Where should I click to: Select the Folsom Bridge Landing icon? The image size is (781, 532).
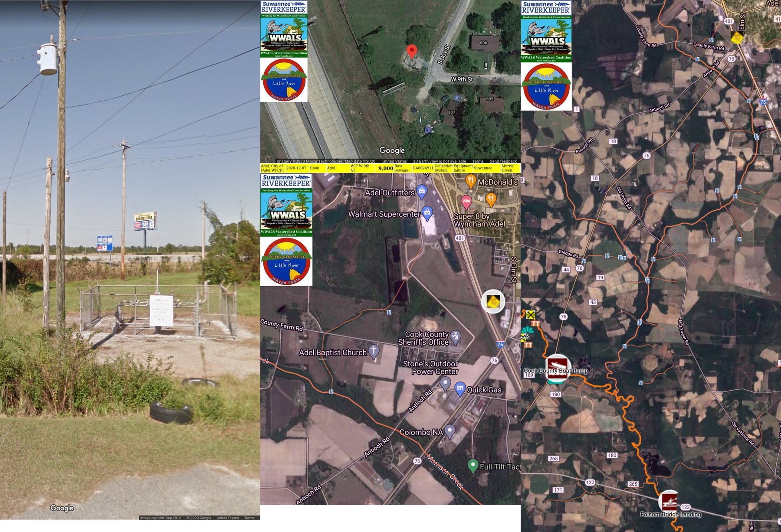click(x=670, y=502)
